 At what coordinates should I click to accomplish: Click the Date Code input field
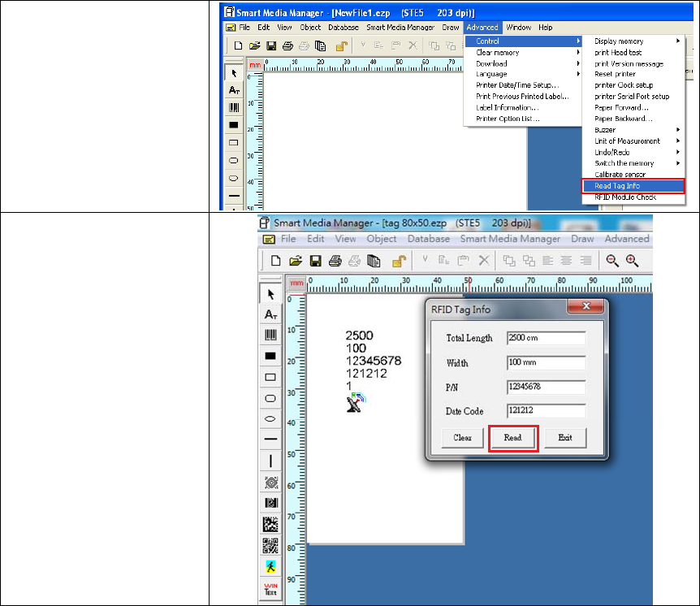546,410
